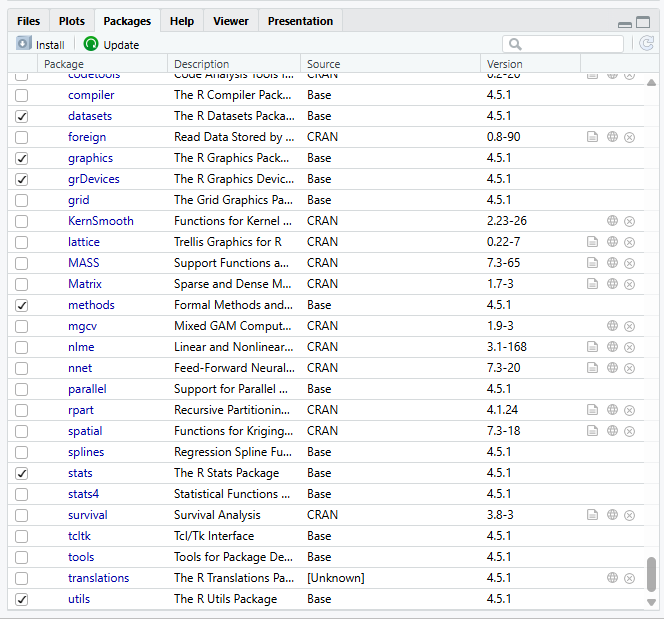This screenshot has width=664, height=619.
Task: Remove the KernSmooth package
Action: pyautogui.click(x=630, y=221)
